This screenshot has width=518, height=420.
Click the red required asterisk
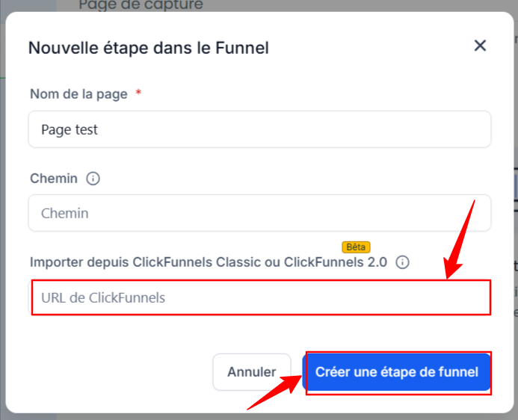(x=138, y=93)
